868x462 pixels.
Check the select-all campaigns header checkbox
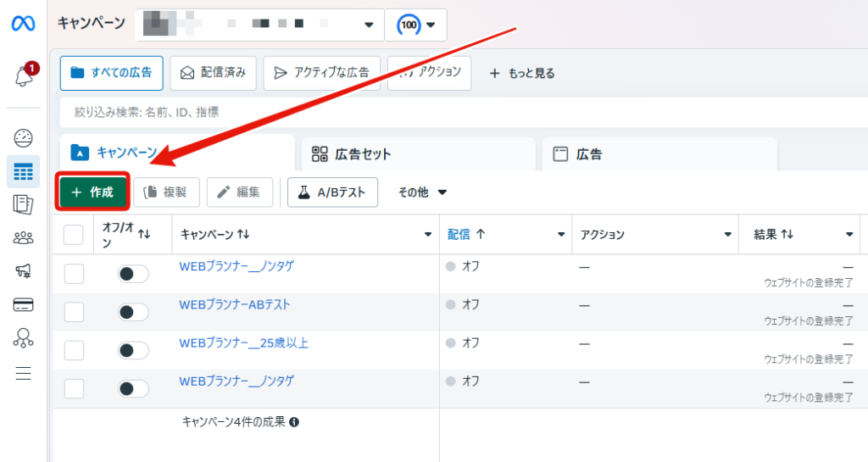coord(74,234)
